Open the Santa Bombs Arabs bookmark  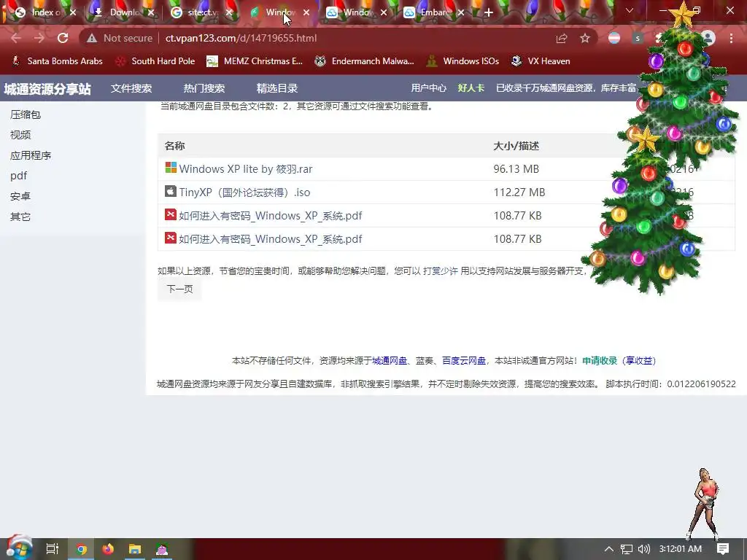tap(57, 61)
